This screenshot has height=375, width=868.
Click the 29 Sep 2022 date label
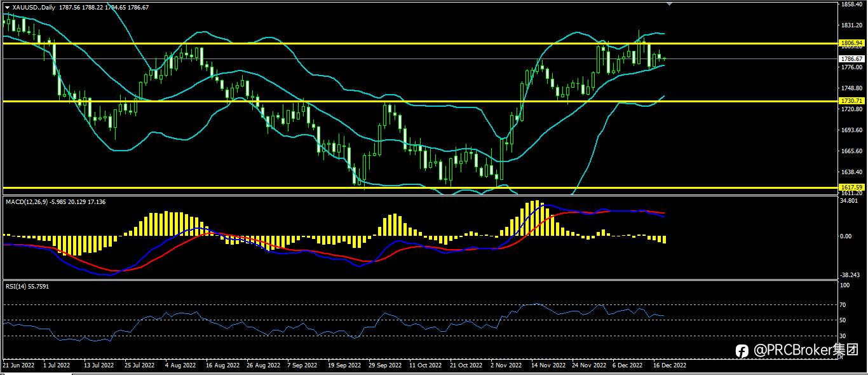pos(384,366)
